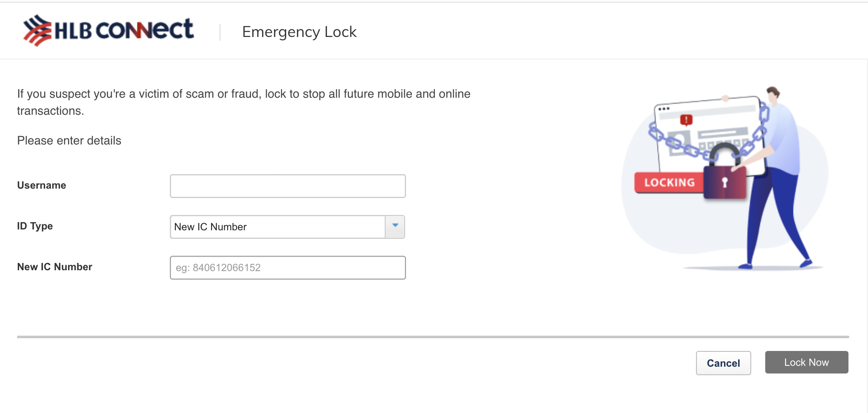
Task: Click the scam warning instruction text
Action: coord(243,102)
